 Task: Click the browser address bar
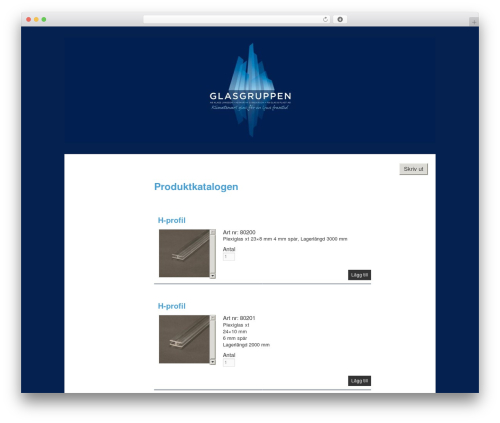[237, 19]
